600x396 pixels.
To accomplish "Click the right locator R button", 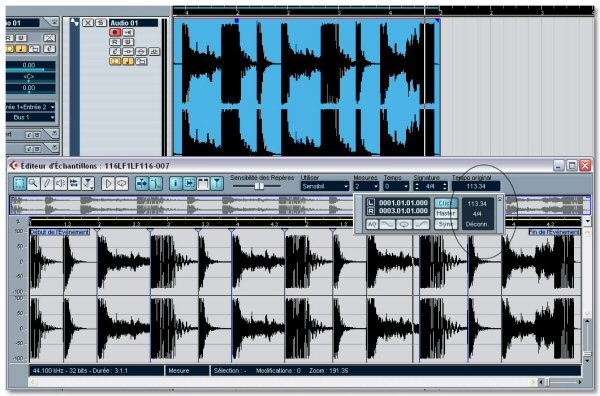I will (370, 211).
